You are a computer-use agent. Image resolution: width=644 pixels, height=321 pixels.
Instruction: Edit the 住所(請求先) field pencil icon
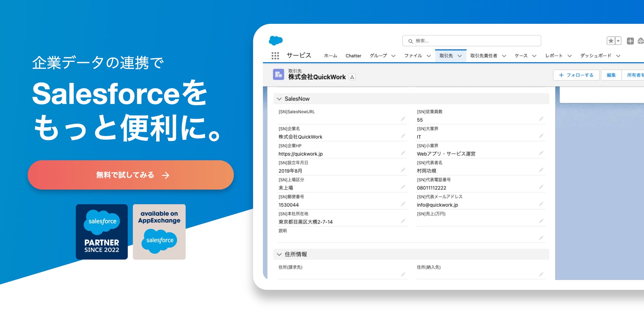[403, 274]
